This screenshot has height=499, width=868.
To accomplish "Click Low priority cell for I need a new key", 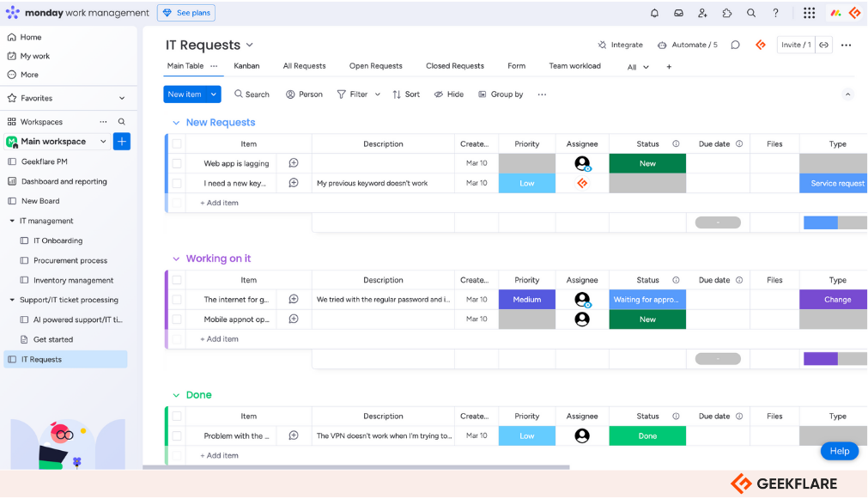I will click(526, 183).
